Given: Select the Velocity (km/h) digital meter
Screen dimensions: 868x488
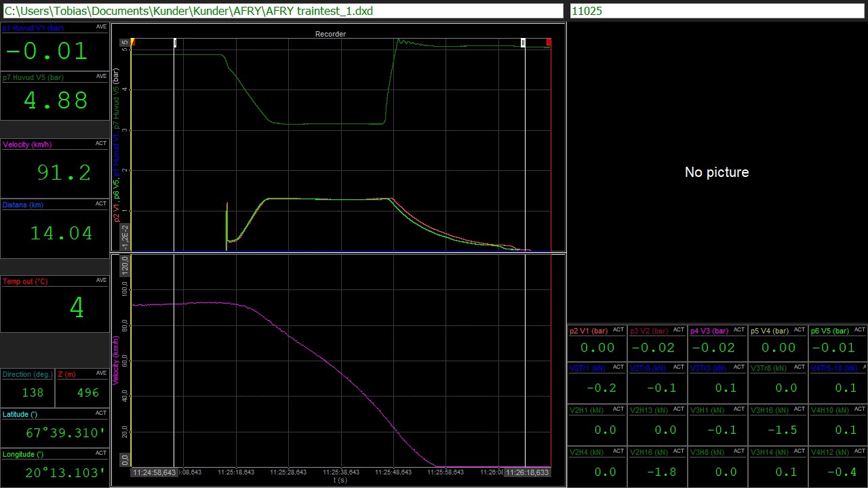Looking at the screenshot, I should [55, 168].
